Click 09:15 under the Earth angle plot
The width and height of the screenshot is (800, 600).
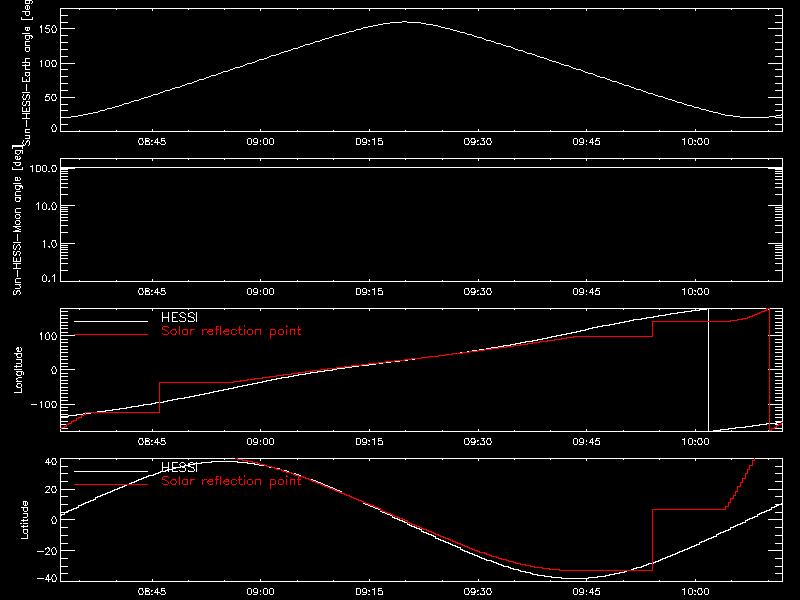point(369,142)
